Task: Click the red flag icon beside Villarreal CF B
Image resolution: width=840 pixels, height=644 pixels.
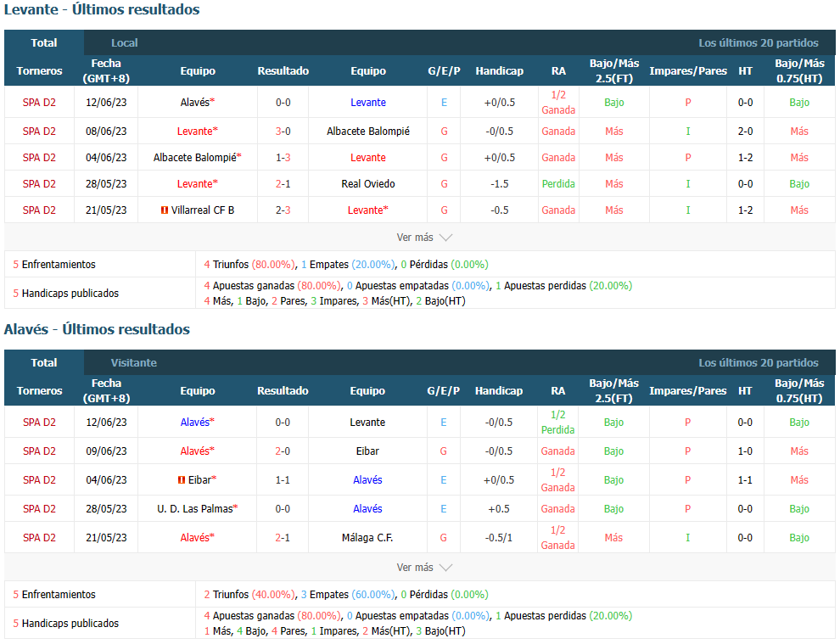Action: tap(165, 210)
